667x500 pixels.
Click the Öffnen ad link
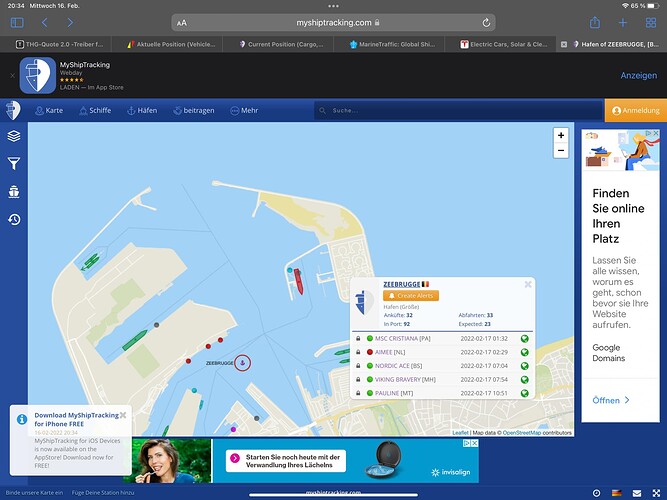[x=611, y=400]
